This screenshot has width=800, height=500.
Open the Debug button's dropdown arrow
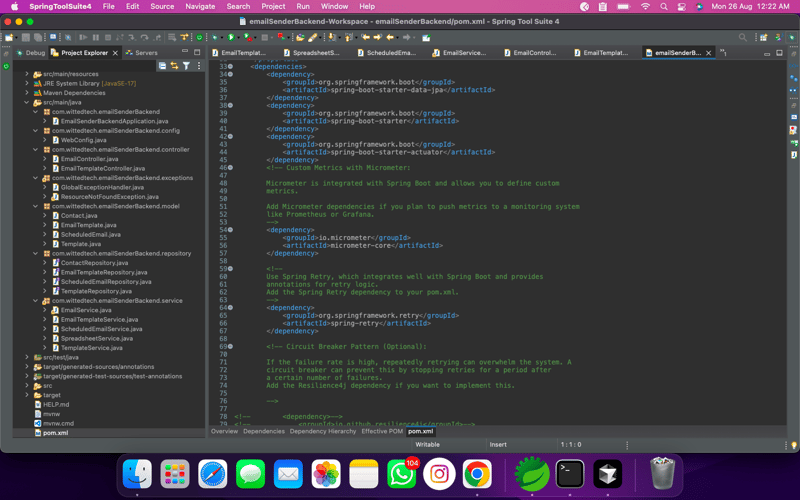pos(222,38)
